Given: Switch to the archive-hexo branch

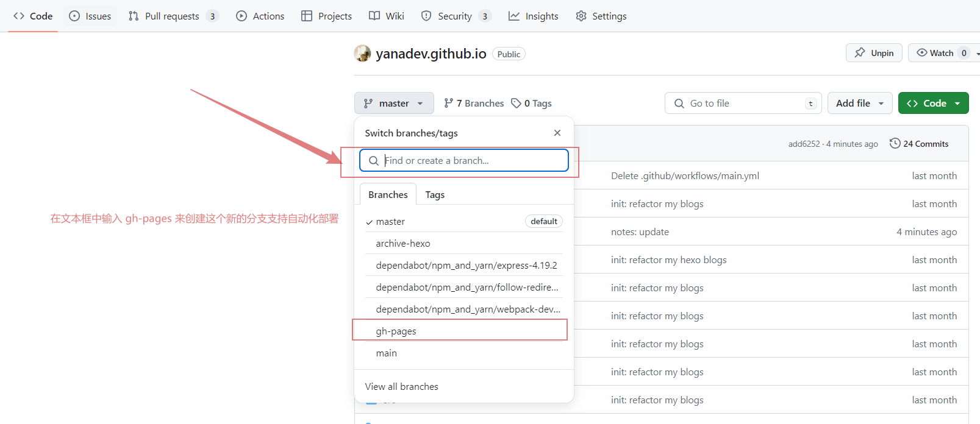Looking at the screenshot, I should point(464,243).
